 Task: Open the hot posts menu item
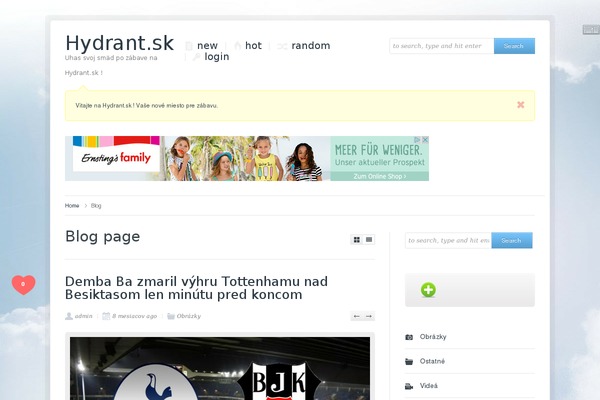point(253,46)
